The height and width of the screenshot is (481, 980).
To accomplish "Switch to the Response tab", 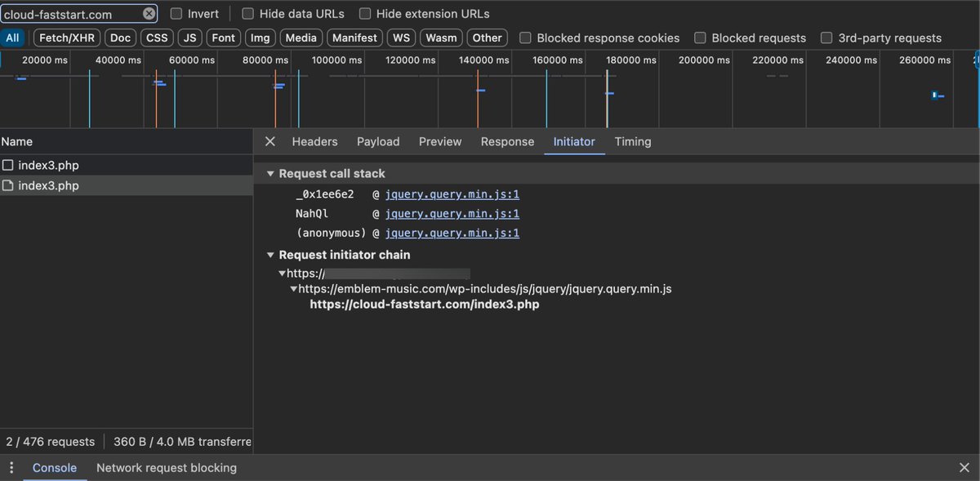I will pos(507,141).
